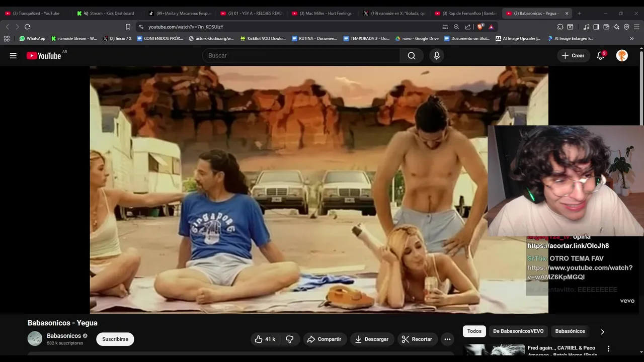Open options for the Fred again.. recommendation
Image resolution: width=644 pixels, height=362 pixels.
(608, 348)
